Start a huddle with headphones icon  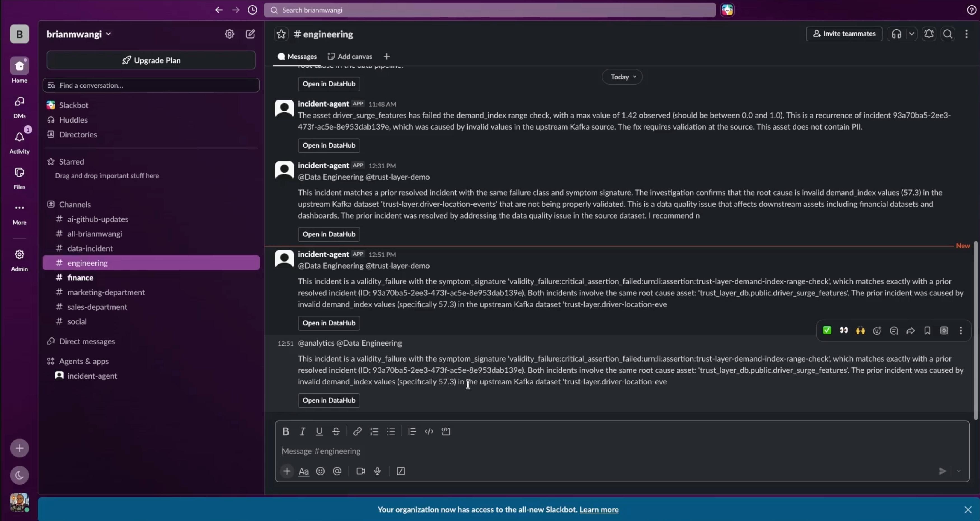(x=897, y=34)
